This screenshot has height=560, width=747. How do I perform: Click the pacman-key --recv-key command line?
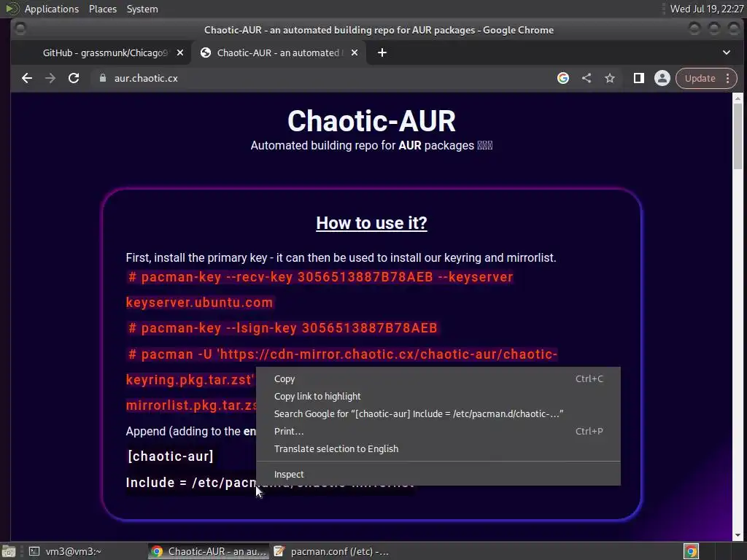[x=320, y=277]
